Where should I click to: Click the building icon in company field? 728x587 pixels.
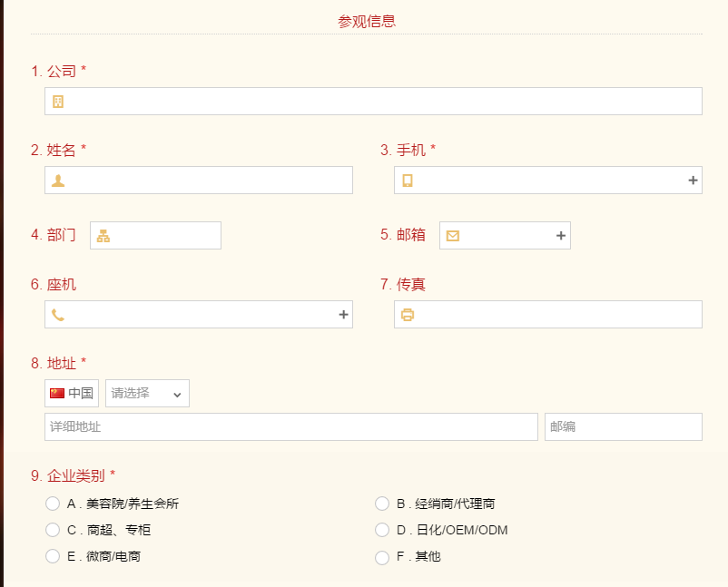point(58,102)
